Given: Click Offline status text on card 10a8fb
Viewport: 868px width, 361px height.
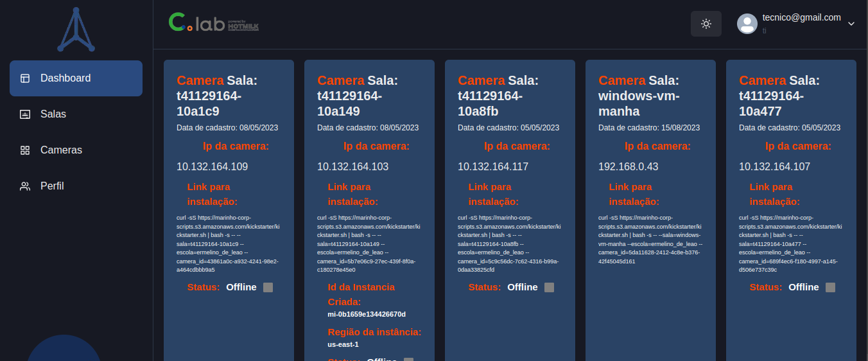Looking at the screenshot, I should point(523,287).
